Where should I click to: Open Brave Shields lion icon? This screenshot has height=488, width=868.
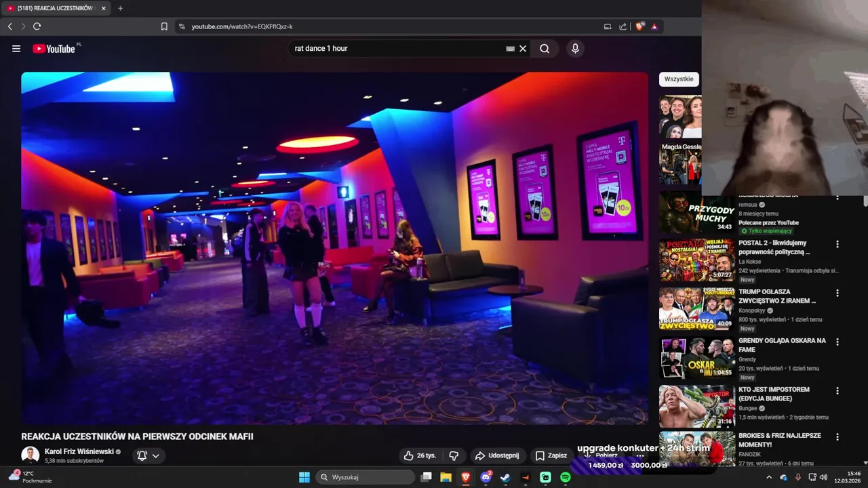click(639, 26)
